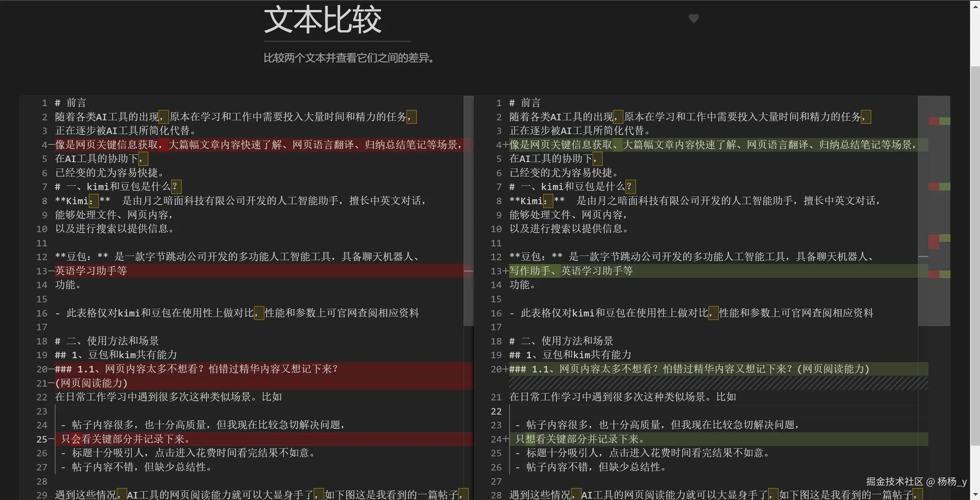Screen dimensions: 980x500
Task: Click the heart favorite icon
Action: click(693, 18)
